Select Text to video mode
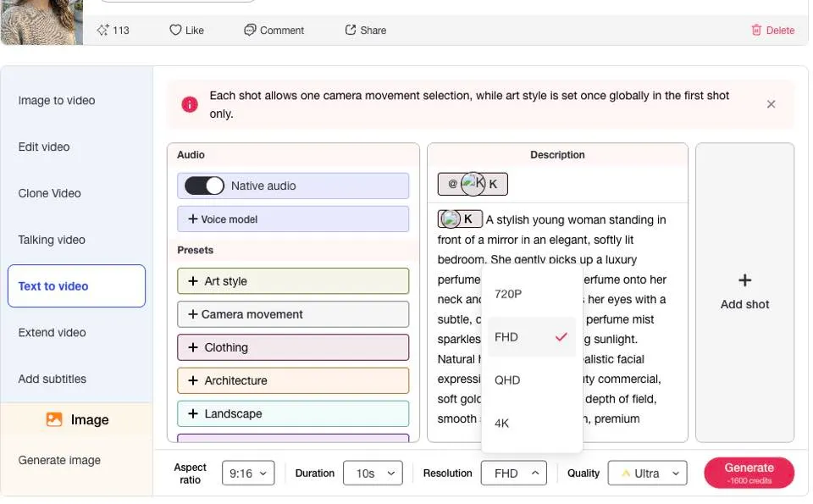Image resolution: width=813 pixels, height=504 pixels. click(x=77, y=286)
